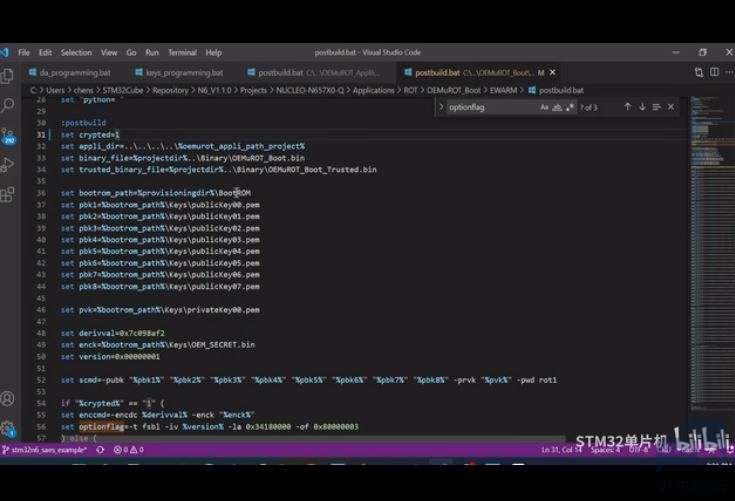Open the Run menu
The height and width of the screenshot is (501, 735).
(x=152, y=52)
